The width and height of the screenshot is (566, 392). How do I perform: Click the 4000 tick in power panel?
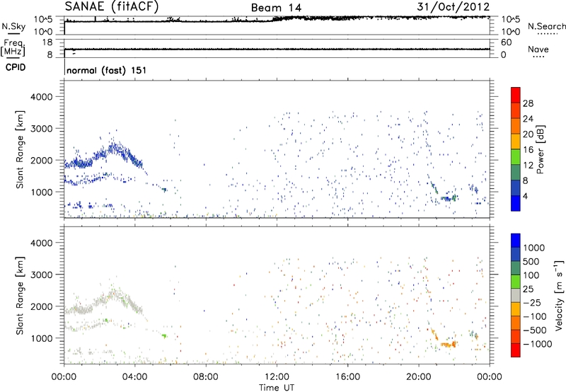click(x=42, y=97)
